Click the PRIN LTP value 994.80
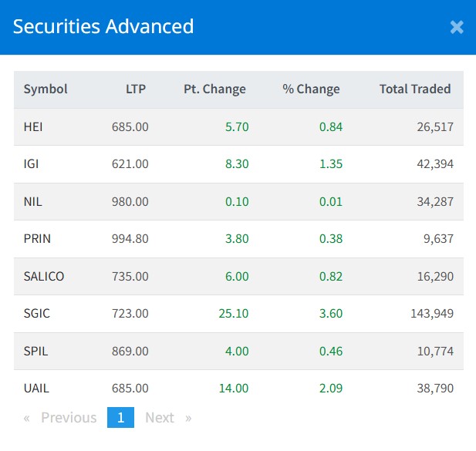 [x=130, y=238]
